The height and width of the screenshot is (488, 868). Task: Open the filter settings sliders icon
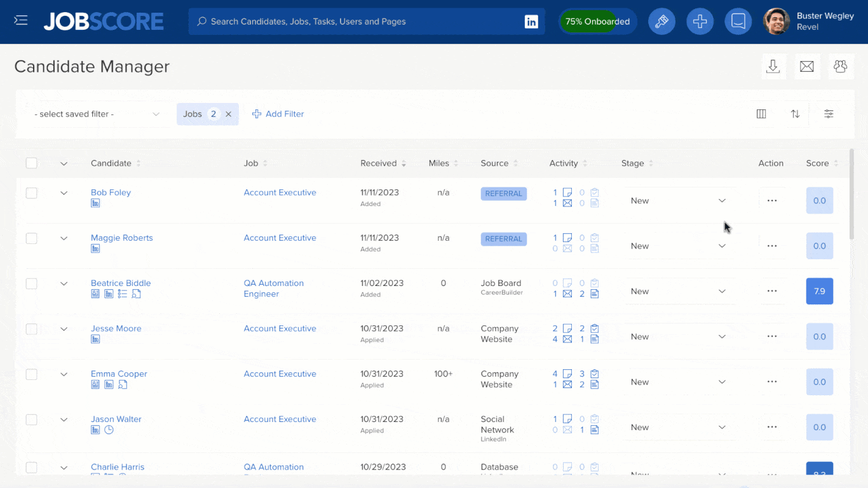pyautogui.click(x=829, y=114)
